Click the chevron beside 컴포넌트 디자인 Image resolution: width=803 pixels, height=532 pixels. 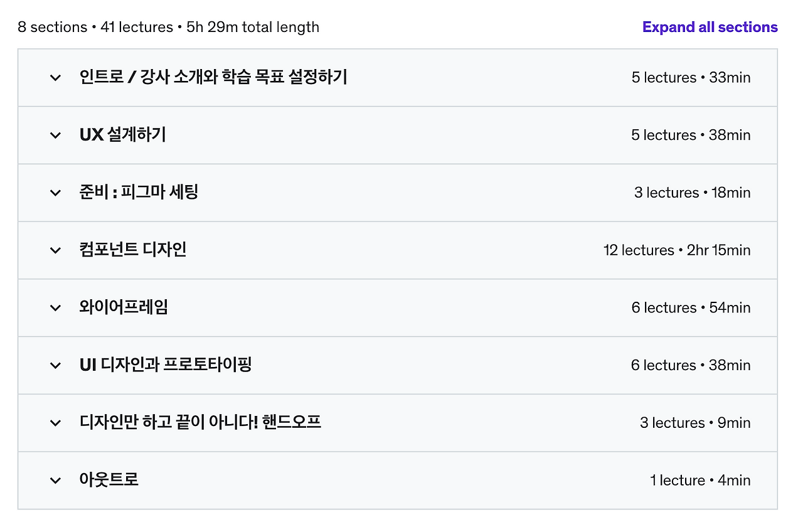[55, 250]
